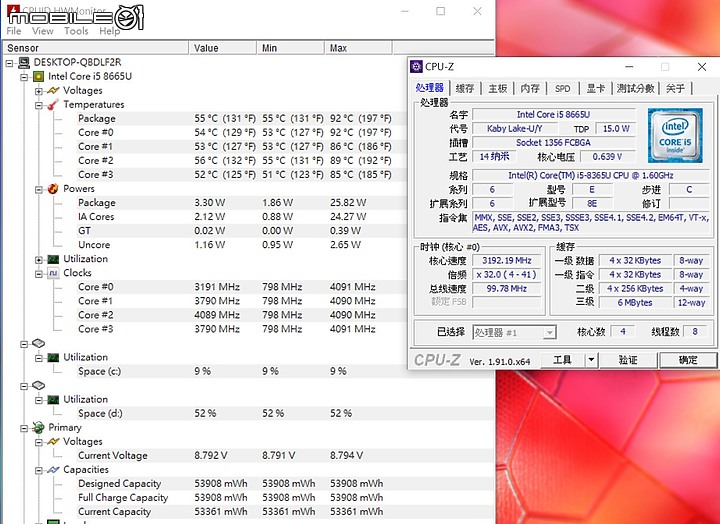
Task: Click the 确定 button in CPU-Z
Action: (688, 360)
